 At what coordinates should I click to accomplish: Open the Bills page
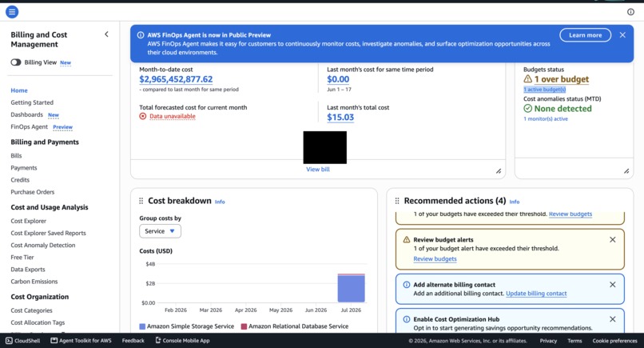coord(16,155)
